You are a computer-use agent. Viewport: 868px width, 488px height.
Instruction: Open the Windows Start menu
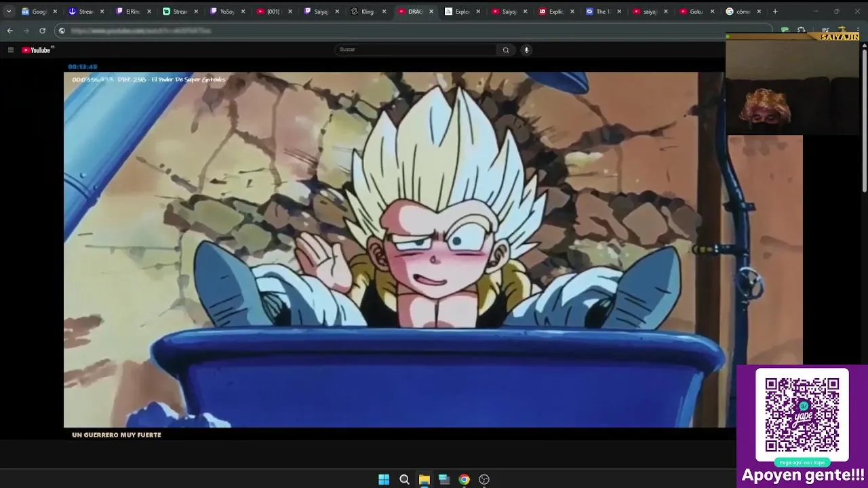point(384,479)
